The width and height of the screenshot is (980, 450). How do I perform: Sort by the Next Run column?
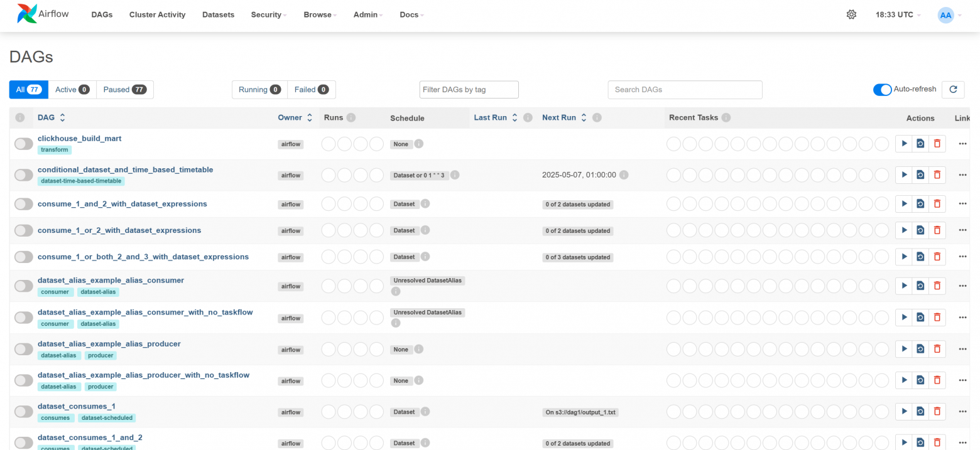point(564,117)
